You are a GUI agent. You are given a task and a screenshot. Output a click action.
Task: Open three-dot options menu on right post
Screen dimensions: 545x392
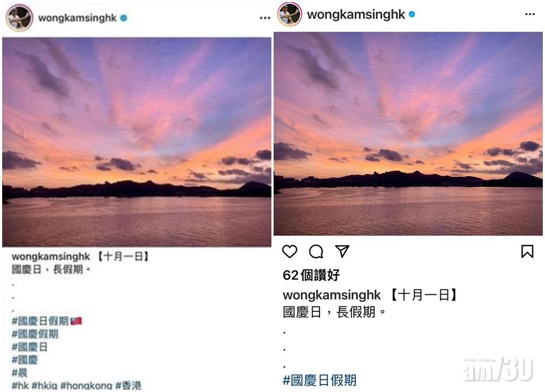point(530,14)
